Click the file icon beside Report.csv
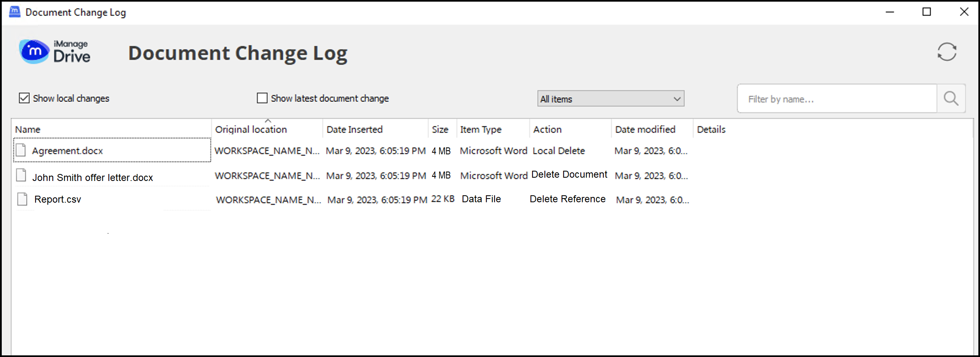The image size is (980, 357). (22, 199)
